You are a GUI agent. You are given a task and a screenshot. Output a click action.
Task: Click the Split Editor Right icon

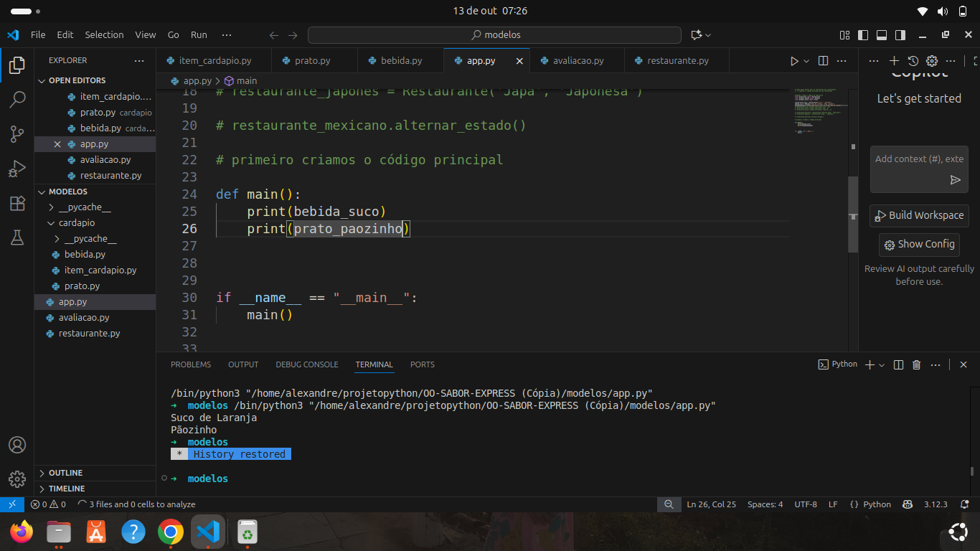pyautogui.click(x=823, y=61)
